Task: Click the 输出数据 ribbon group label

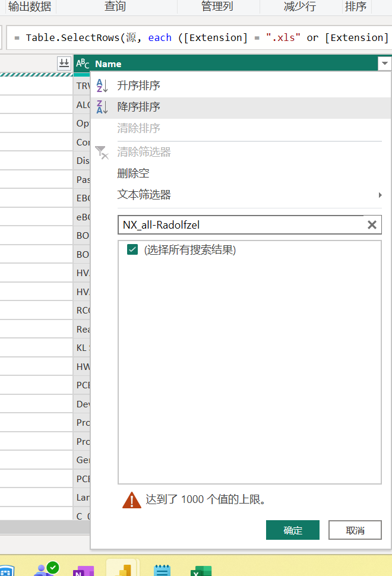Action: (x=30, y=7)
